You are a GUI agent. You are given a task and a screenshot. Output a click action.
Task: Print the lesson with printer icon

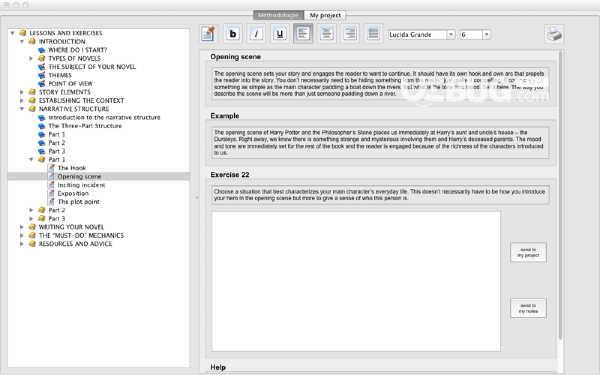(x=554, y=34)
